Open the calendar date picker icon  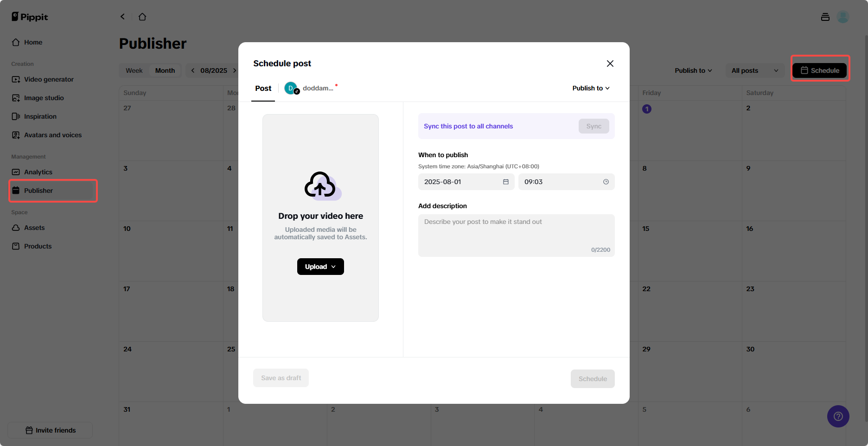click(x=506, y=182)
